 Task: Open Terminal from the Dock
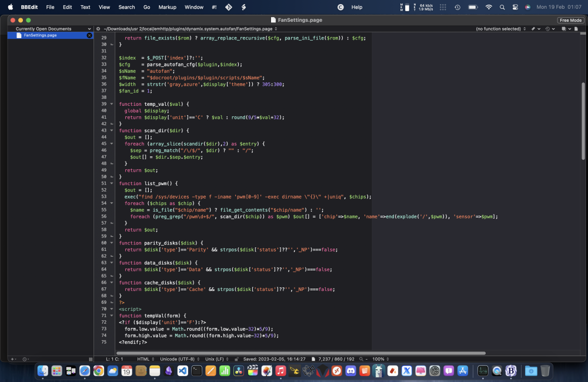coord(196,371)
